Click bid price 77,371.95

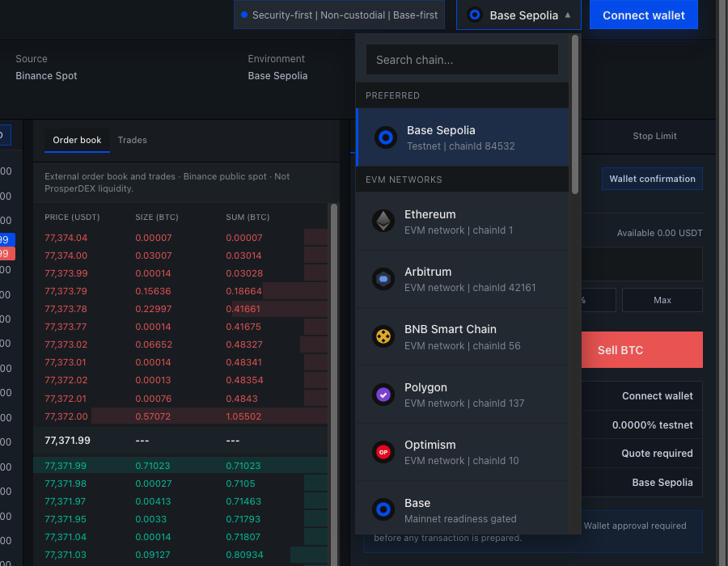(66, 519)
